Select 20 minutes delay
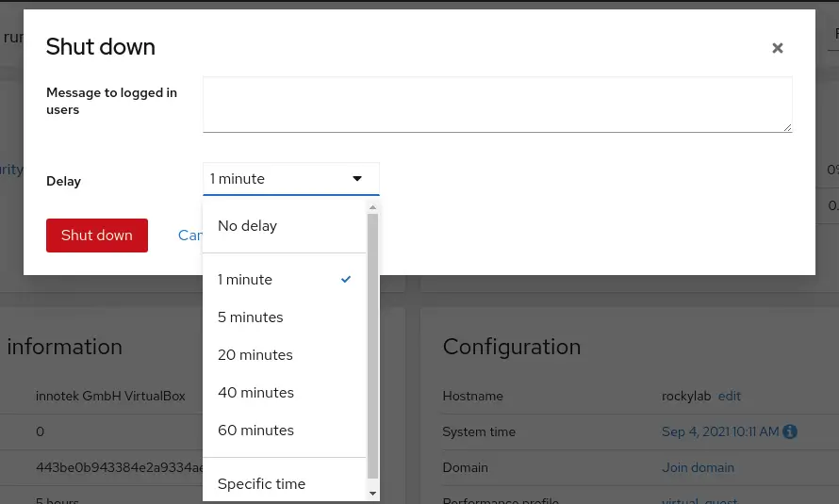The image size is (839, 504). click(x=284, y=355)
